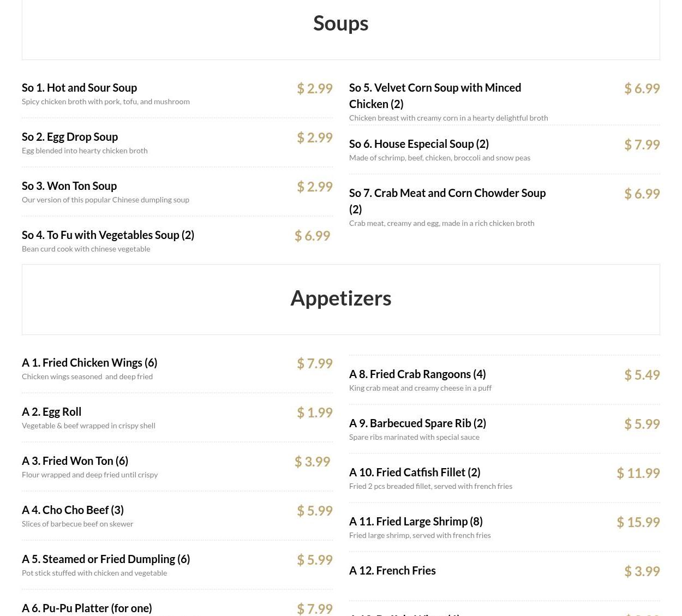Open the Cho Cho Beef item

[x=73, y=510]
